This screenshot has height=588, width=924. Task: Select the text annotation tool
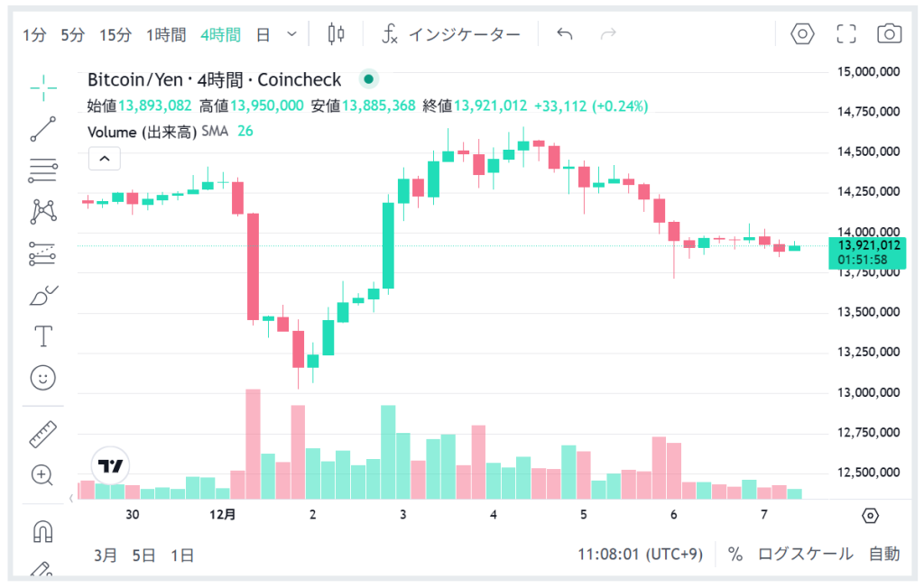coord(43,336)
